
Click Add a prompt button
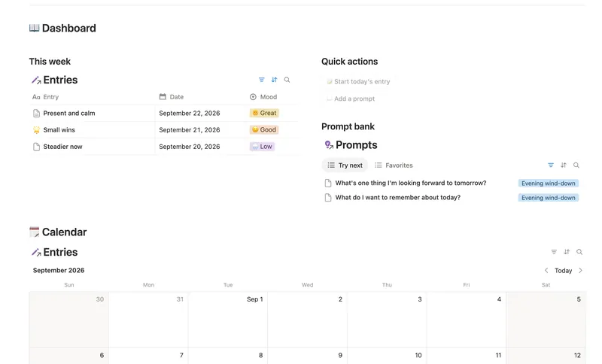pos(351,99)
